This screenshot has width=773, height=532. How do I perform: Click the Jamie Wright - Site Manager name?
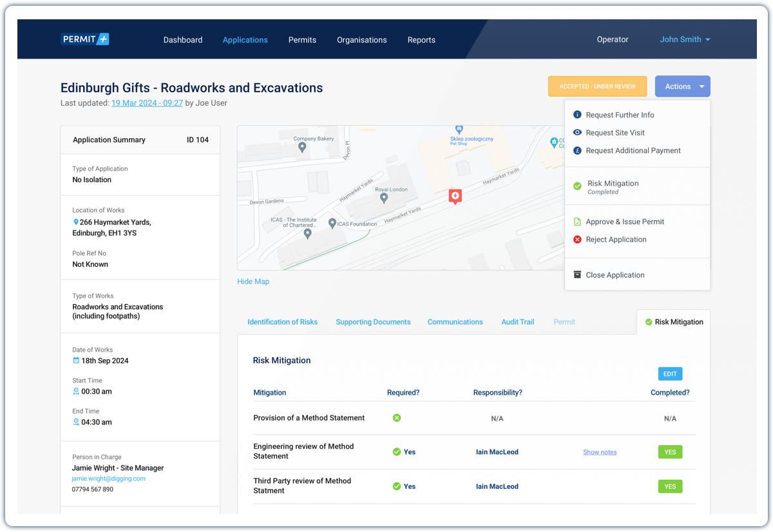coord(118,468)
